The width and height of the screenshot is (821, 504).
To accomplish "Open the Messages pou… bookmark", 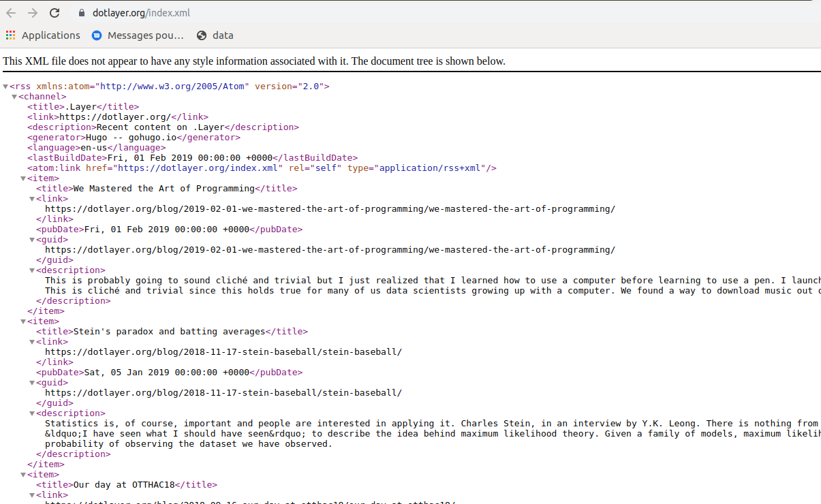I will point(138,35).
